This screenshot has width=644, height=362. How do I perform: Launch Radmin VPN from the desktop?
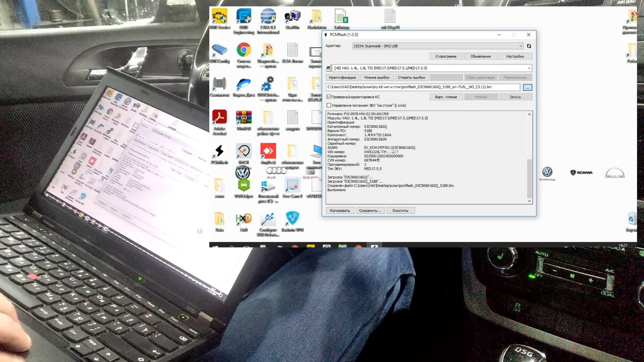[292, 221]
